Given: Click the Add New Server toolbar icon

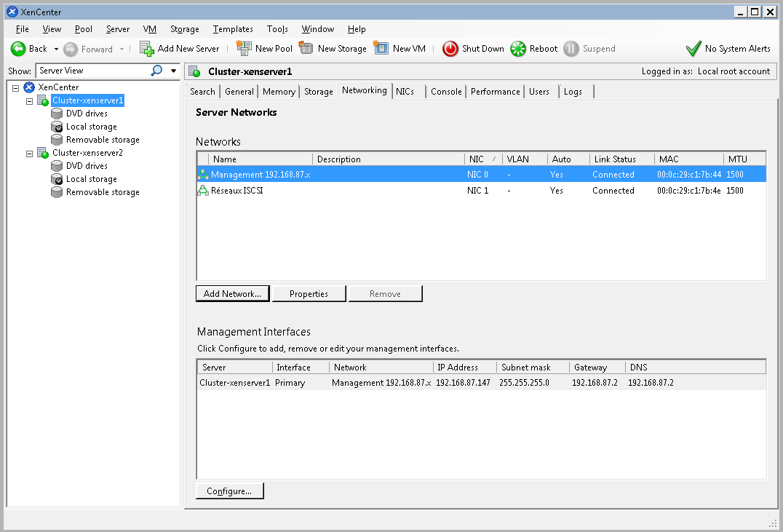Looking at the screenshot, I should point(147,49).
